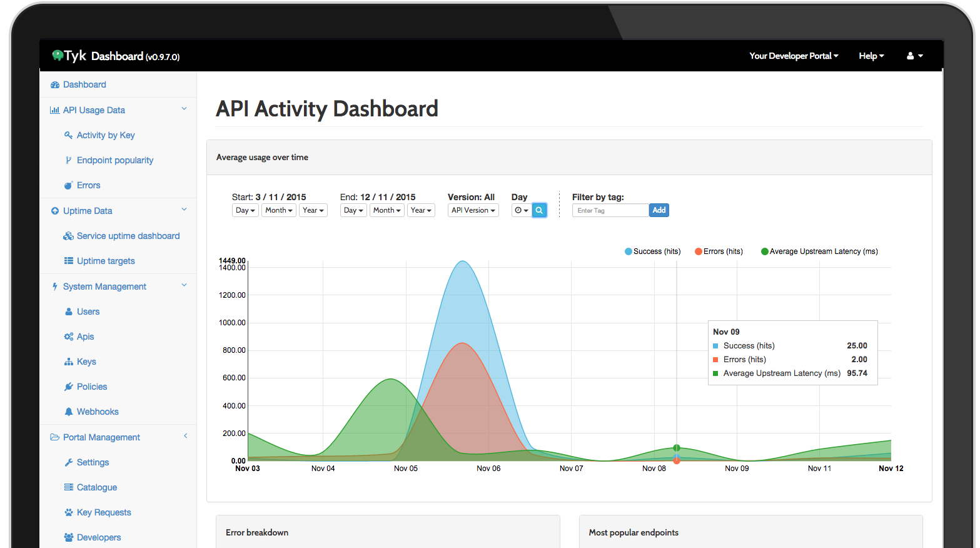Click the Apis gears icon
The image size is (980, 548).
click(x=69, y=337)
